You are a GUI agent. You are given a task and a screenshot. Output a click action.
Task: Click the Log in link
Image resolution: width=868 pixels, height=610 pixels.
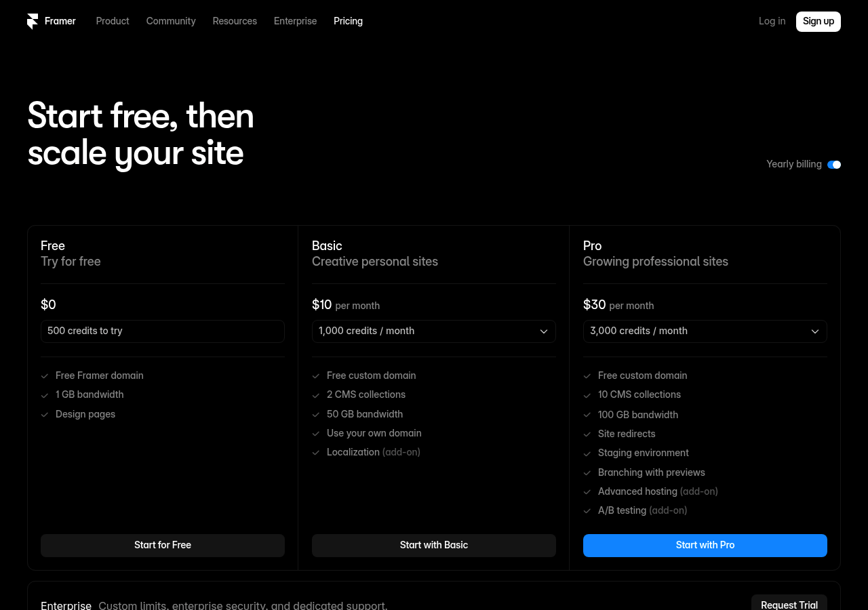(772, 21)
